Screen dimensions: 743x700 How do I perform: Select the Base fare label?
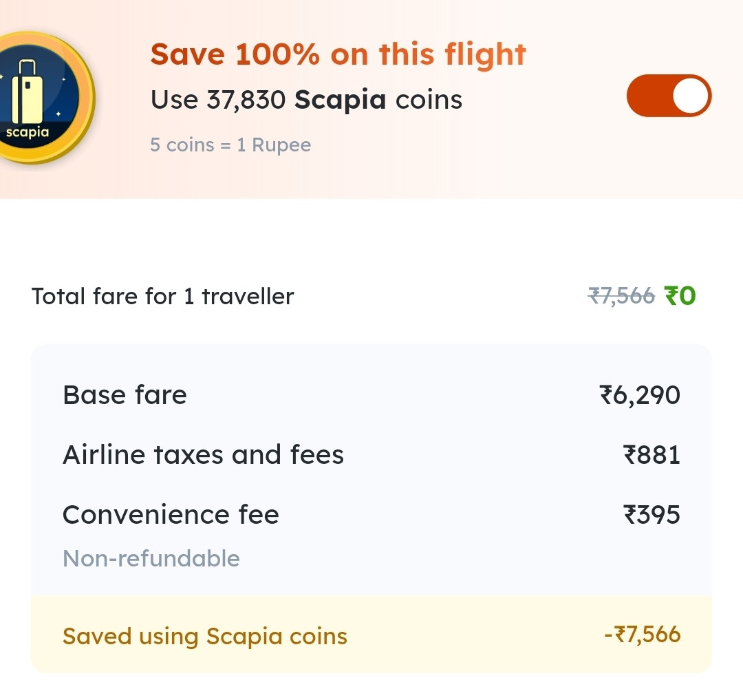[x=125, y=395]
